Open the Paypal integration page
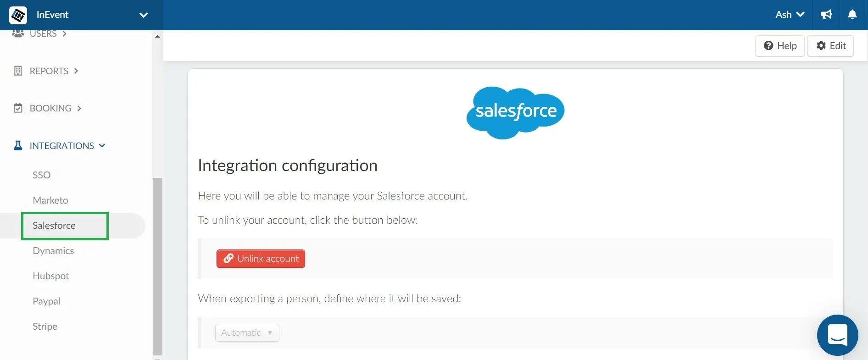The image size is (868, 360). pyautogui.click(x=46, y=301)
